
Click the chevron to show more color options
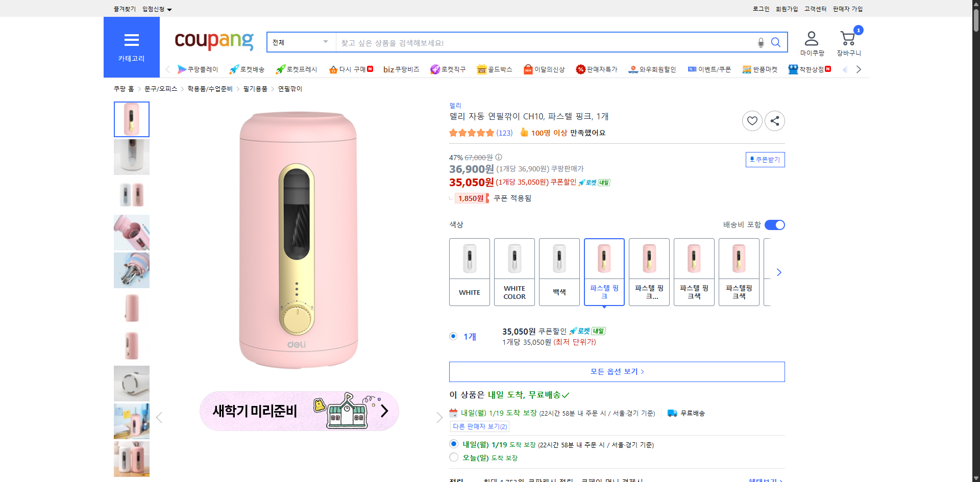tap(778, 272)
